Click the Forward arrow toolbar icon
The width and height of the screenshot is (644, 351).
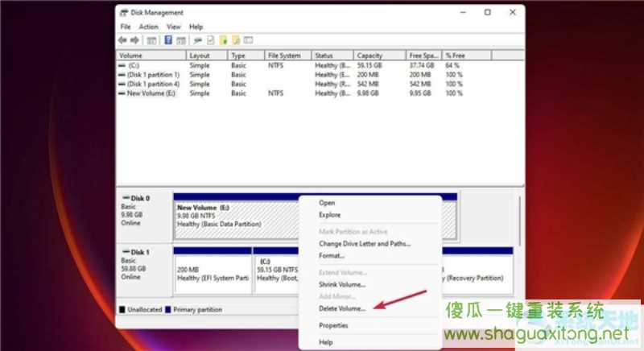click(134, 40)
